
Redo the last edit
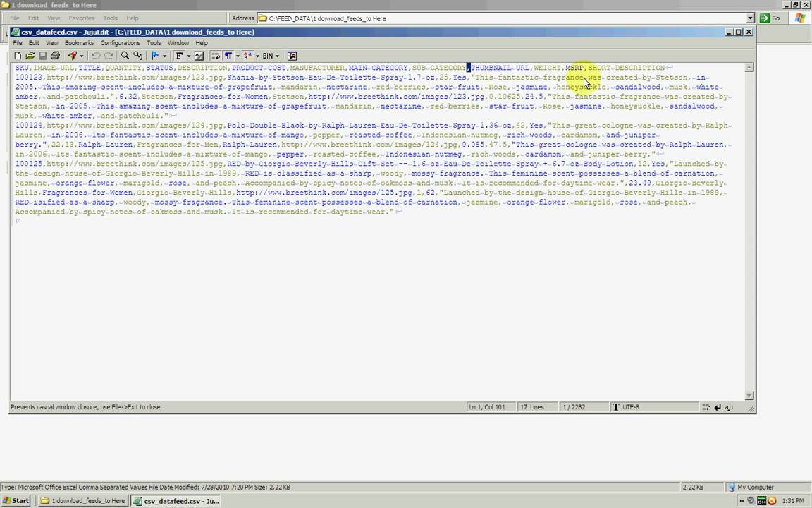[x=109, y=56]
